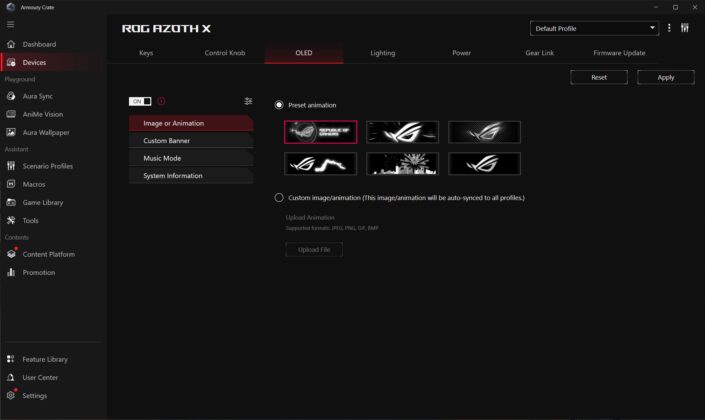Choose the second preset animation in top row
The image size is (705, 420).
402,132
